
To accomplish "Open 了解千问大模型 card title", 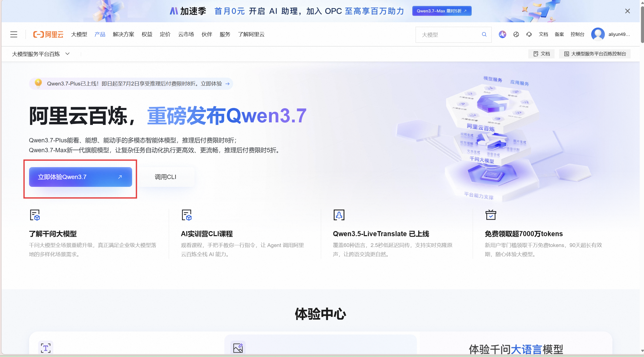I will [x=53, y=234].
